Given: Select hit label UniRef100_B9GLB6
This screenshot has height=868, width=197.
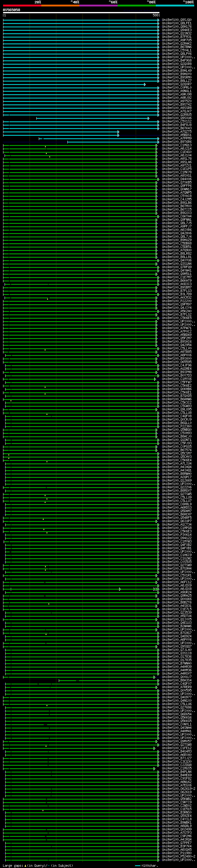Looking at the screenshot, I should coord(176,203).
